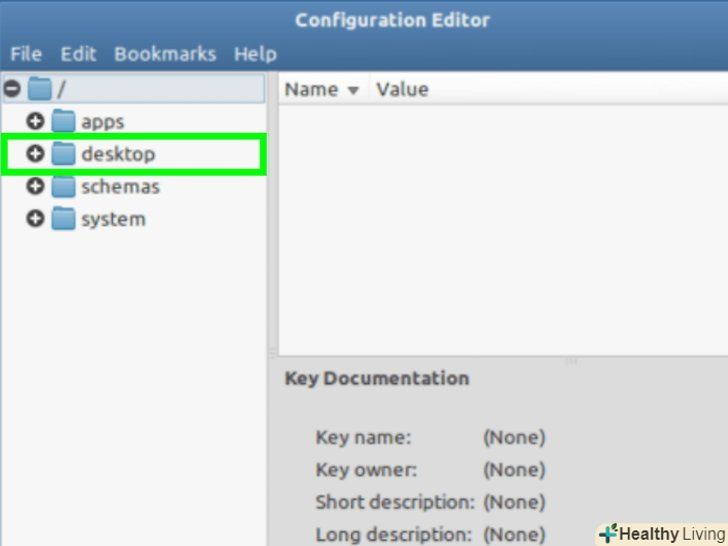The width and height of the screenshot is (728, 546).
Task: Click the Value column header
Action: (x=402, y=89)
